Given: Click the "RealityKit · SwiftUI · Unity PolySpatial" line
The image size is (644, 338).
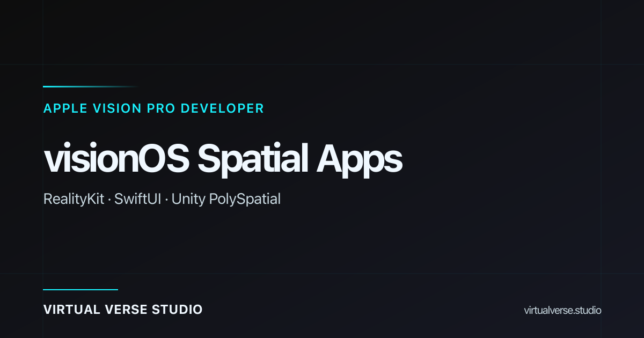Looking at the screenshot, I should tap(162, 200).
